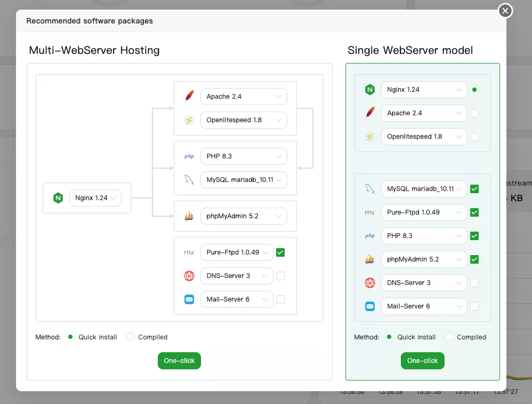Expand the Nginx 1.24 dropdown in Multi-WebServer diagram
The image size is (532, 404).
coord(95,198)
